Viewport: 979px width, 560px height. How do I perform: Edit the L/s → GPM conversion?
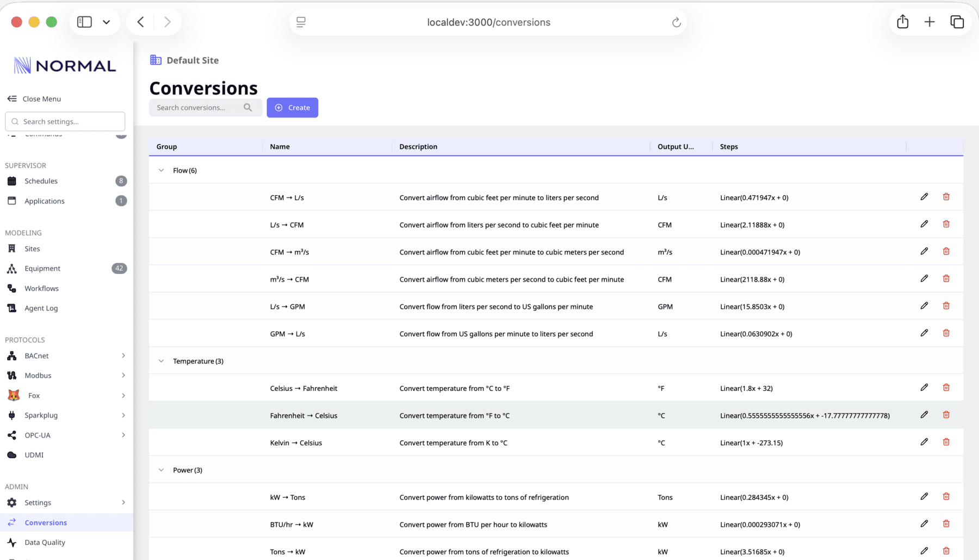(x=924, y=306)
